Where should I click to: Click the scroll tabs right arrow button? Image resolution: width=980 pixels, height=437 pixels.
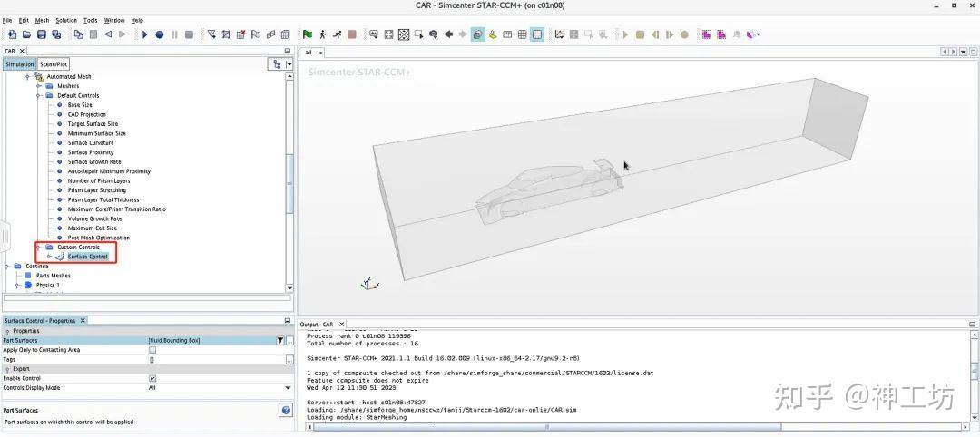point(954,53)
